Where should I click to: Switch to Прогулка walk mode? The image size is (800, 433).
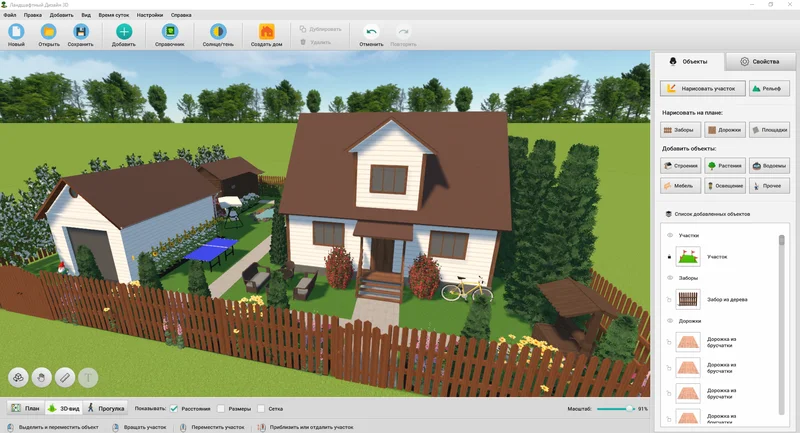[105, 408]
